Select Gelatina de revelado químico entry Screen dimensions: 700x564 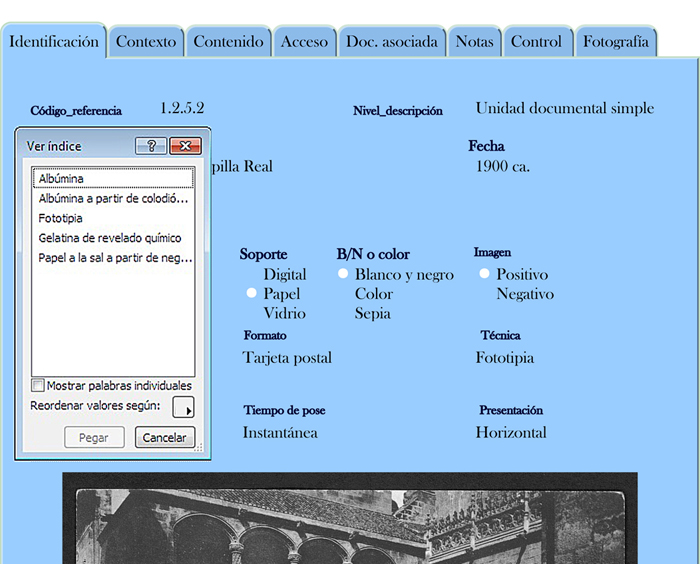coord(113,238)
